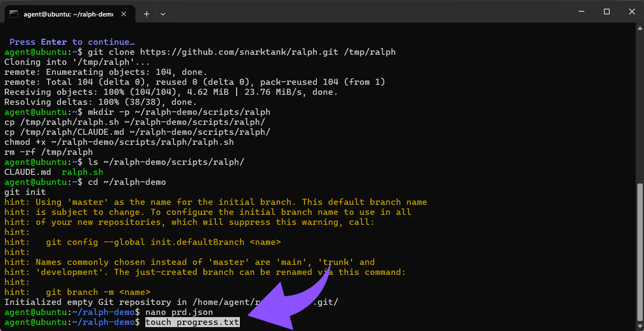Open the tab list dropdown chevron

(163, 14)
